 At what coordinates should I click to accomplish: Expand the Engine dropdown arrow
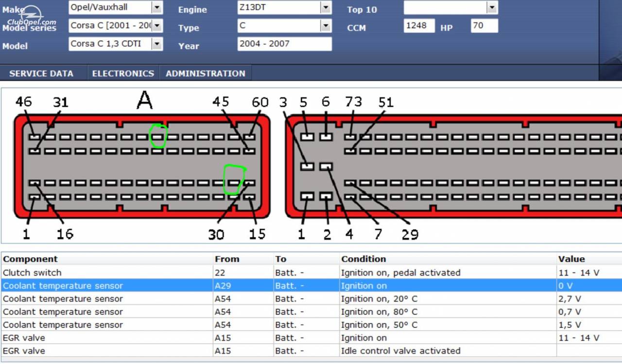pyautogui.click(x=326, y=7)
